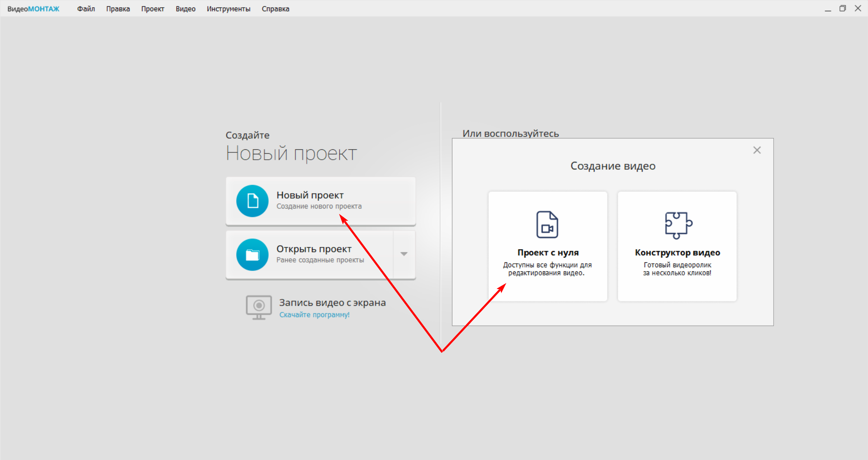Viewport: 868px width, 460px height.
Task: Expand the recent projects dropdown arrow
Action: [404, 254]
